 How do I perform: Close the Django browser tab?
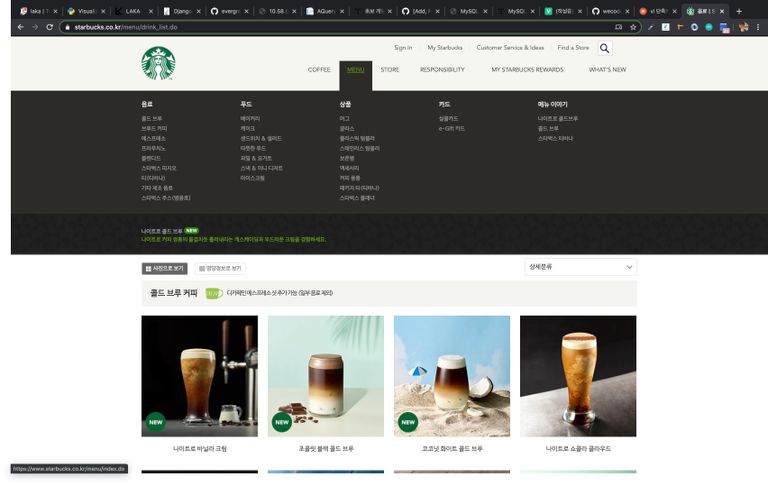pos(198,11)
